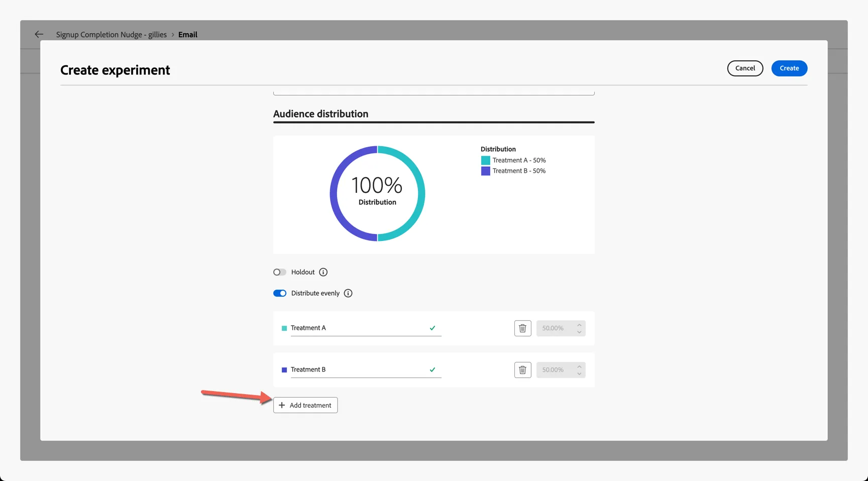
Task: Increase Treatment A percentage stepper up
Action: pyautogui.click(x=579, y=325)
